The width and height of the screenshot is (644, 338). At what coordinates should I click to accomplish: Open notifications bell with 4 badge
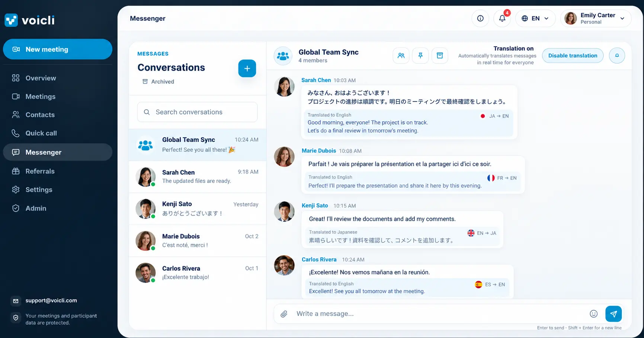pyautogui.click(x=502, y=18)
